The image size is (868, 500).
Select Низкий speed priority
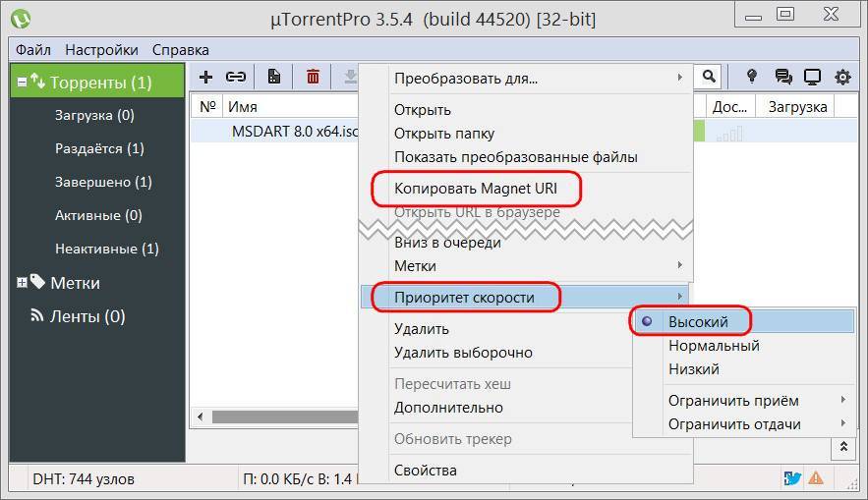744,369
